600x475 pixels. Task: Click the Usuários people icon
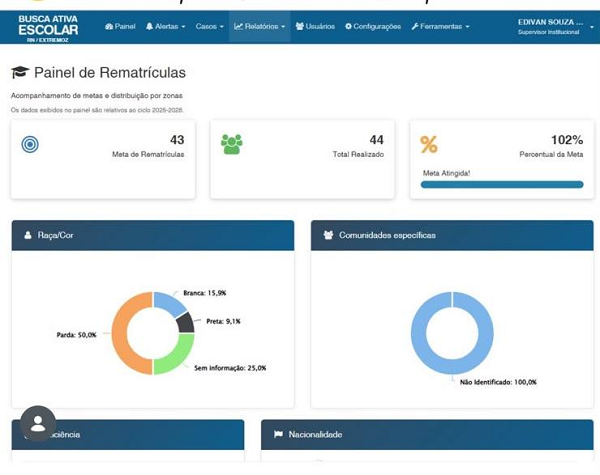[300, 26]
